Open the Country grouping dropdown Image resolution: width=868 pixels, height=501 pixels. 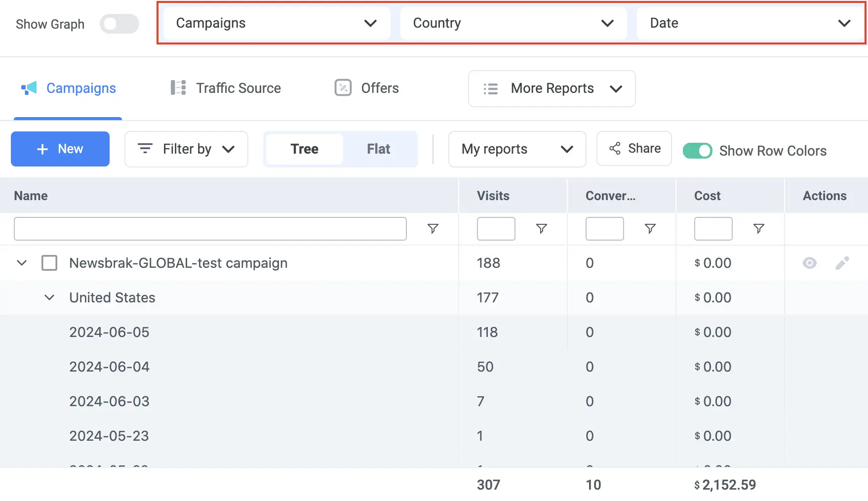[513, 23]
